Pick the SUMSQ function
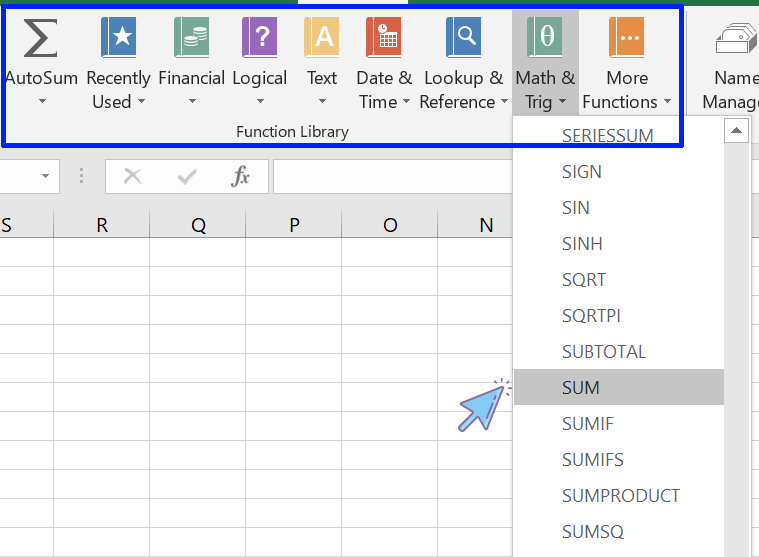Image resolution: width=759 pixels, height=557 pixels. tap(619, 532)
